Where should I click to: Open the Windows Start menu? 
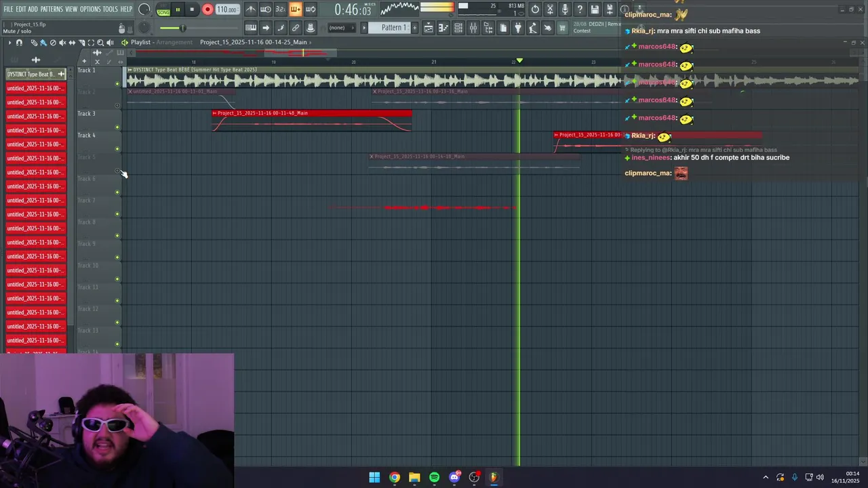pos(374,477)
